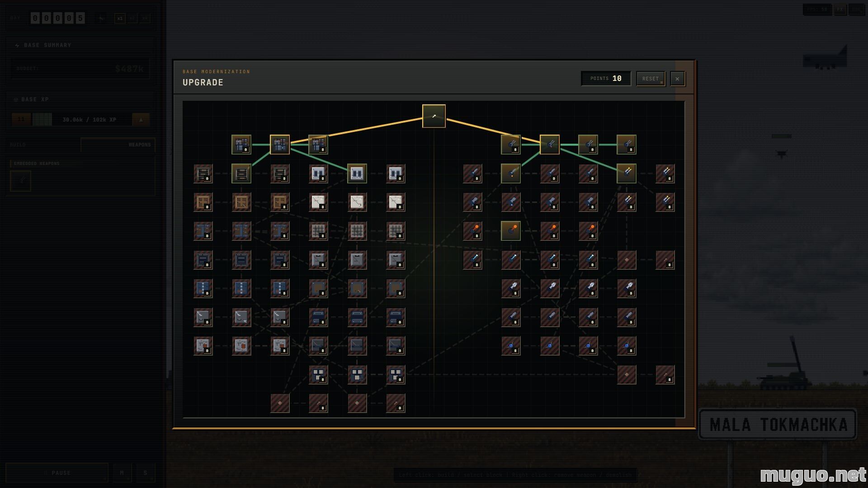Screen dimensions: 868x488
Task: Pick the cyan laser weapon node without a counter
Action: (511, 260)
